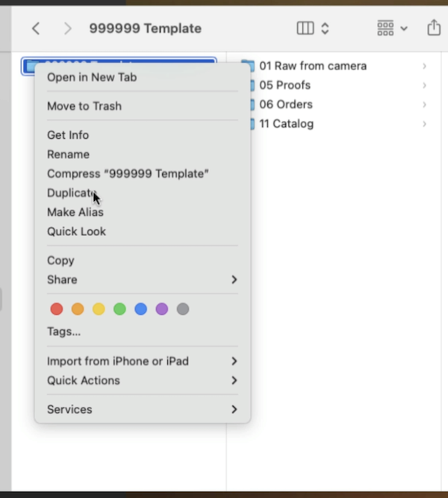448x498 pixels.
Task: Open the Import from iPhone or iPad submenu
Action: pos(118,361)
